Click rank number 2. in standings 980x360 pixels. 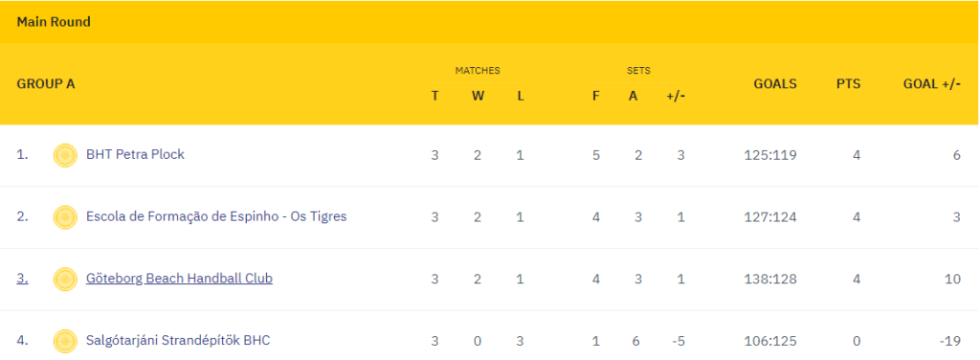[x=23, y=216]
